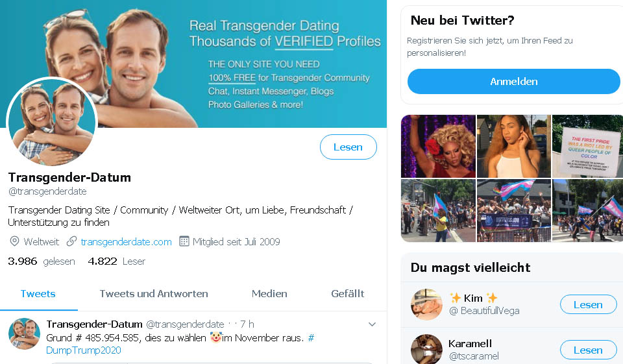Viewport: 623px width, 364px height.
Task: Open Karamell's profile picture in suggestions
Action: [426, 349]
